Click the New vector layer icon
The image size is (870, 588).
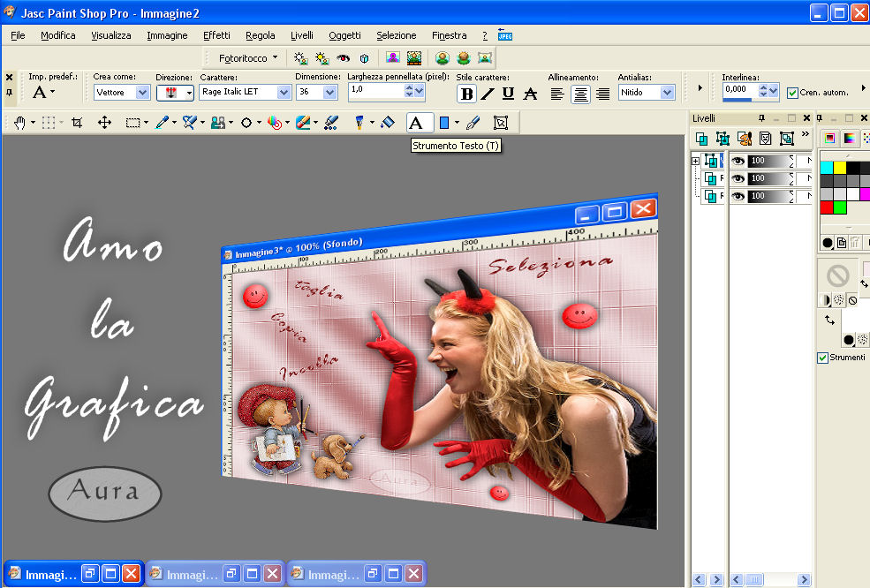[722, 139]
